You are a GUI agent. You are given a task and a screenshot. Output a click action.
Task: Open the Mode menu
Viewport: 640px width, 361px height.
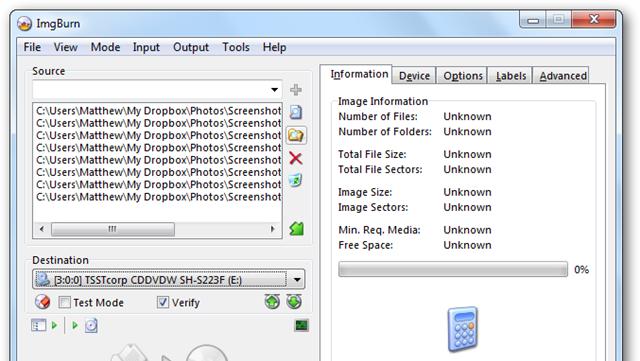point(105,47)
